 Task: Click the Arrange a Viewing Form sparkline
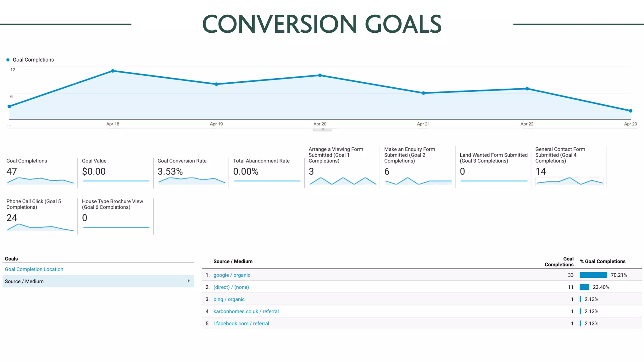coord(343,181)
